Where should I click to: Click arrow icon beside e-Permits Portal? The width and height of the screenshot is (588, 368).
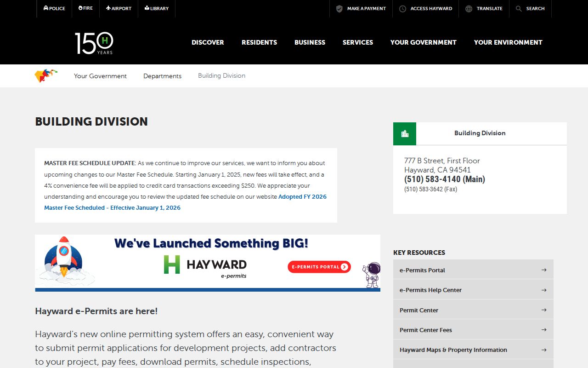click(544, 270)
